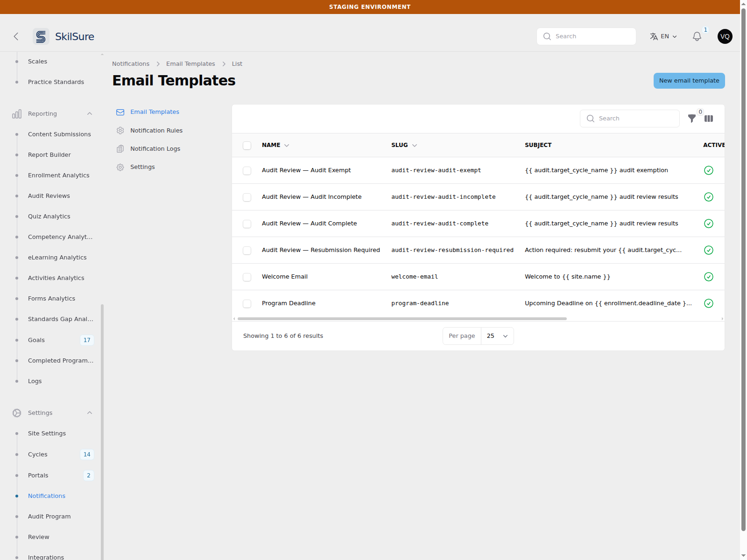Click Notifications breadcrumb link
The image size is (747, 560).
[131, 64]
